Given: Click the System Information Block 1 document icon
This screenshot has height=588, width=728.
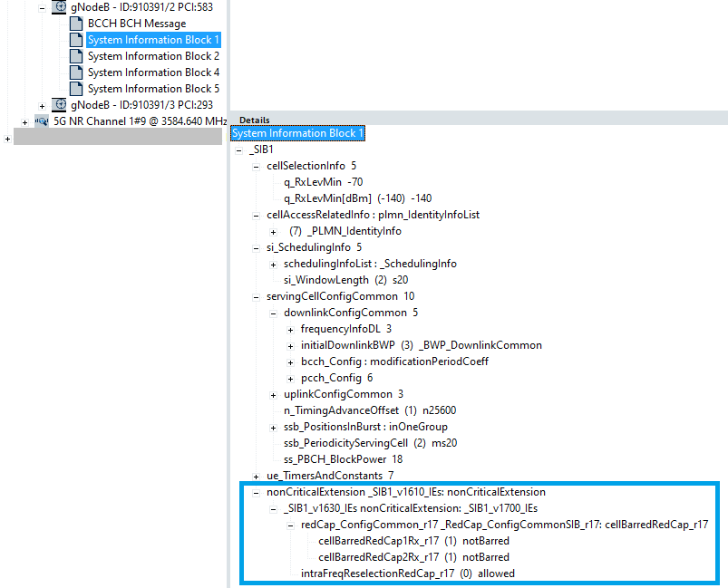Looking at the screenshot, I should click(76, 40).
